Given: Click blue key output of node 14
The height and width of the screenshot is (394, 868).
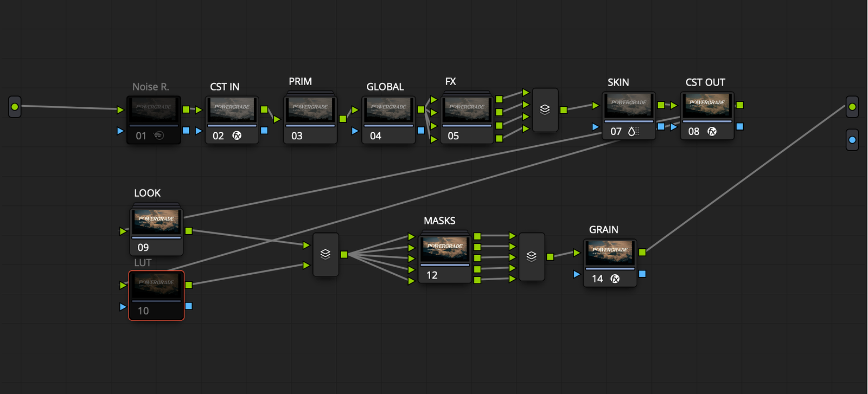Looking at the screenshot, I should (642, 274).
